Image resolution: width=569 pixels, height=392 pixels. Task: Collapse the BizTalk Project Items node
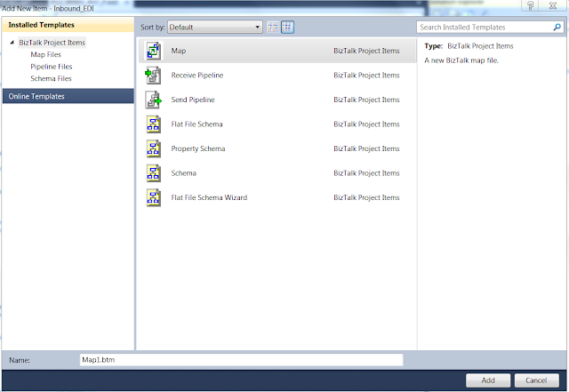(12, 43)
